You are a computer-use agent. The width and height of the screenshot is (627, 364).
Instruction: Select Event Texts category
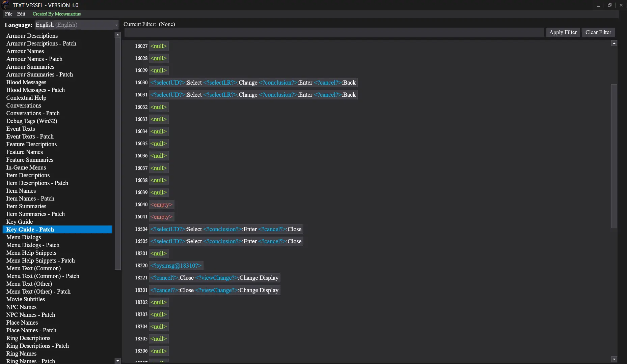pyautogui.click(x=21, y=129)
